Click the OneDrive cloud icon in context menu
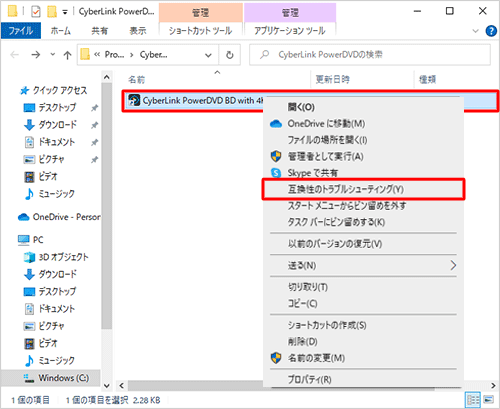 (276, 124)
